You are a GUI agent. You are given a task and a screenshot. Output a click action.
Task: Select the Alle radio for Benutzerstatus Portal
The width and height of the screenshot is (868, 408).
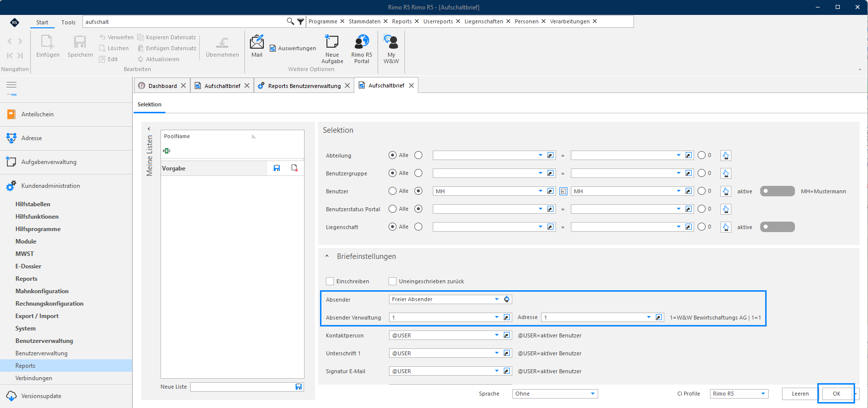(x=393, y=209)
